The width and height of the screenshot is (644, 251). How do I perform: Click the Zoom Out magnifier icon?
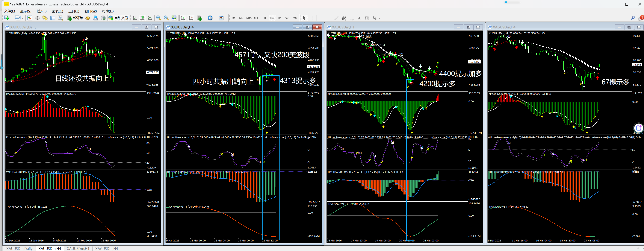(166, 18)
